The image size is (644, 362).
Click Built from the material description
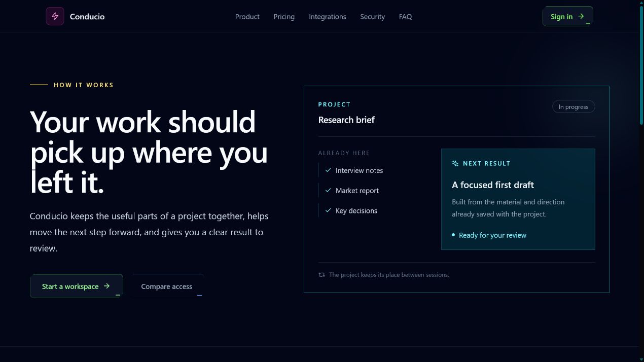click(x=508, y=208)
